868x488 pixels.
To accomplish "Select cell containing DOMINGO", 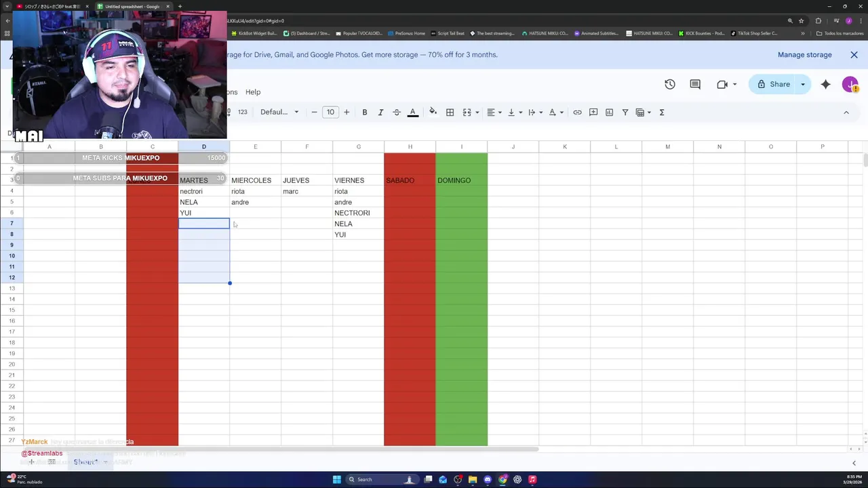I will [461, 180].
